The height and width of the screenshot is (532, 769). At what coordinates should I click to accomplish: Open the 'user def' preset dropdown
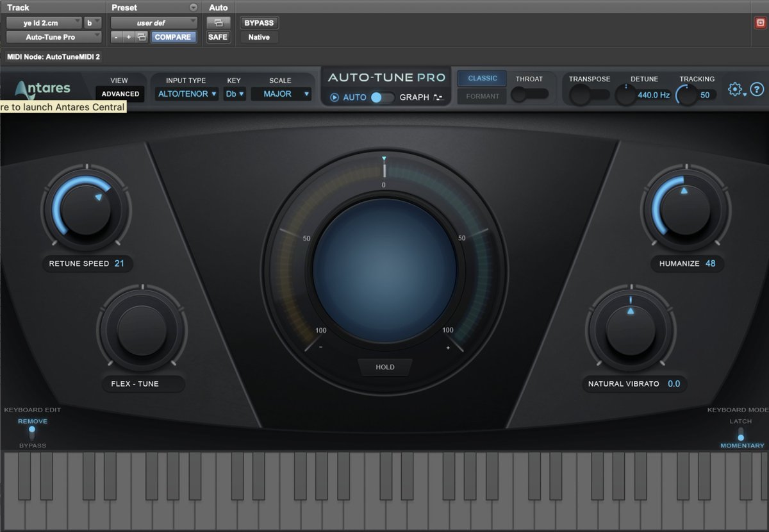(154, 22)
